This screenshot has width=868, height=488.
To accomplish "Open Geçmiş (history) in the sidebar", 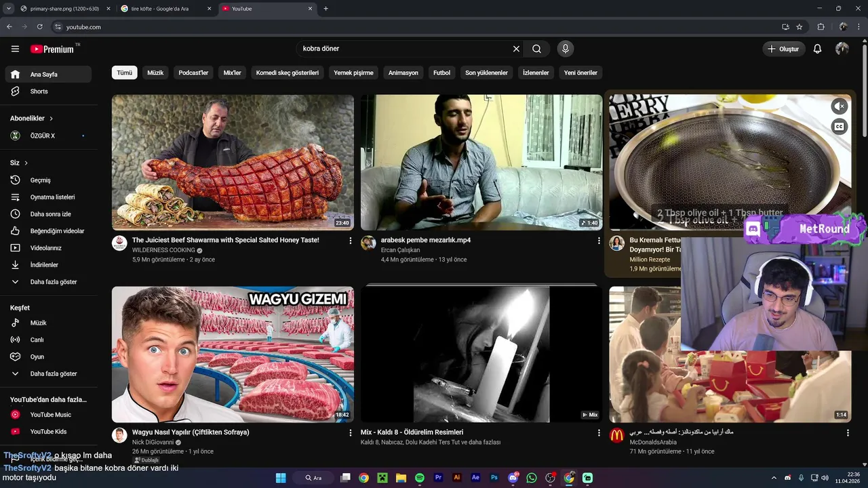I will click(47, 180).
